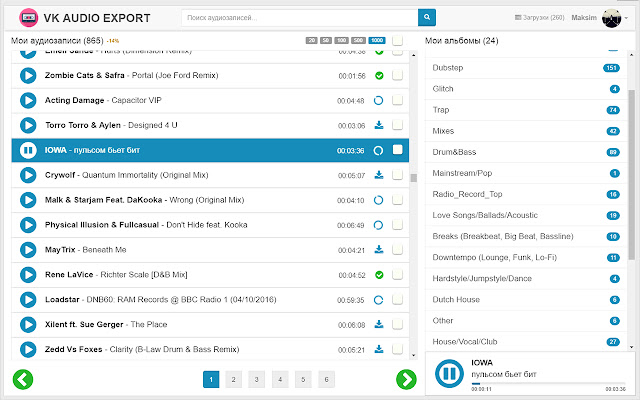Open the Maksim user dropdown arrow
The image size is (640, 400).
pos(626,18)
